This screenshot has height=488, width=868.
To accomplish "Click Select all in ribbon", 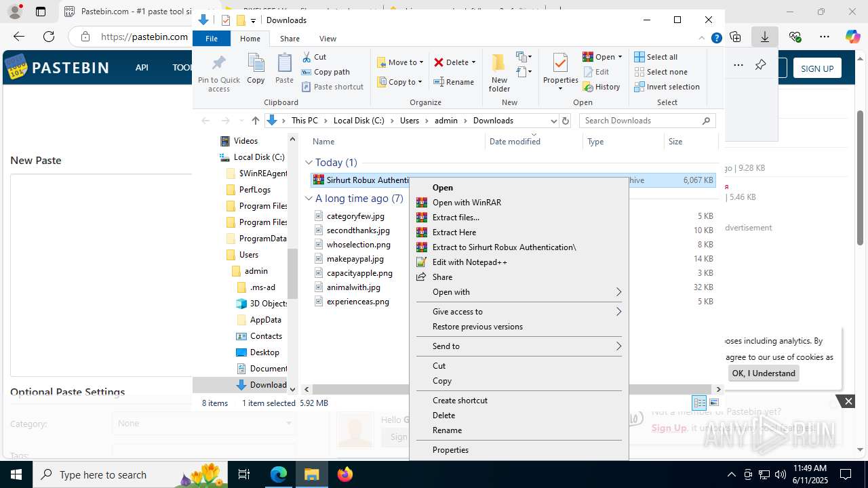I will (656, 57).
